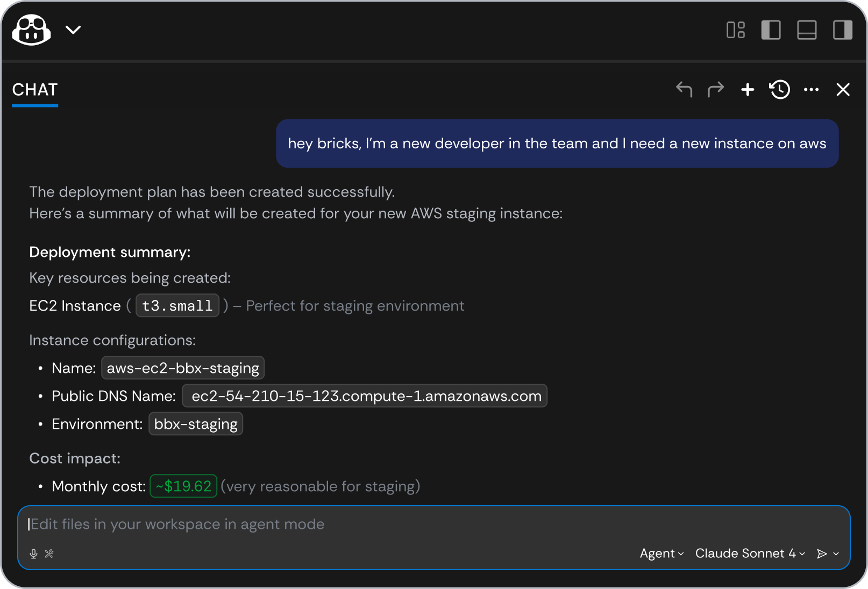Open the configure tools icon
The image size is (868, 589).
click(49, 554)
